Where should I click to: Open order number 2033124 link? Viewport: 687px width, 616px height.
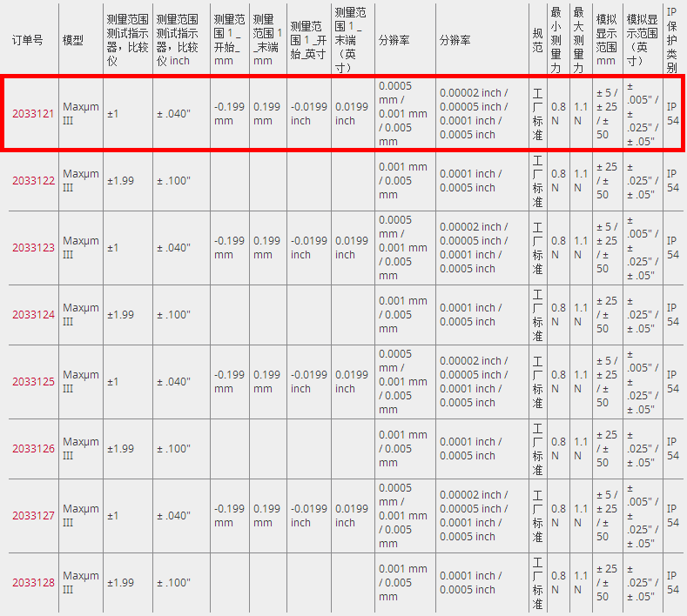(33, 315)
